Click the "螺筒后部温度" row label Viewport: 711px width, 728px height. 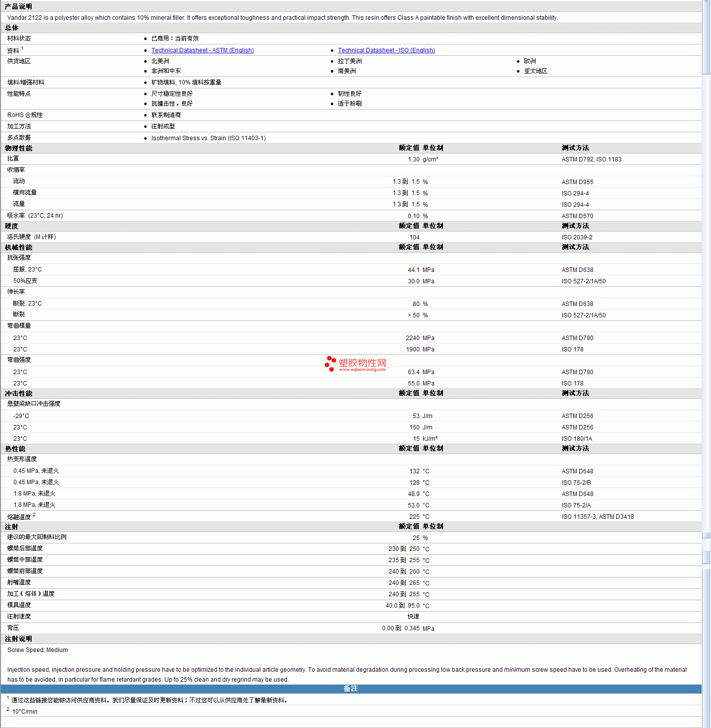coord(25,548)
